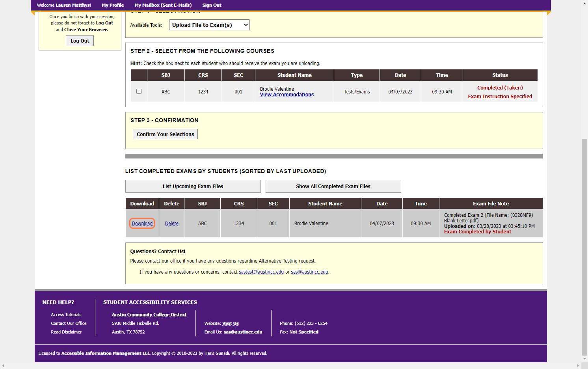Sort courses by SBJ column header
Screen dimensions: 588x369
[x=166, y=75]
